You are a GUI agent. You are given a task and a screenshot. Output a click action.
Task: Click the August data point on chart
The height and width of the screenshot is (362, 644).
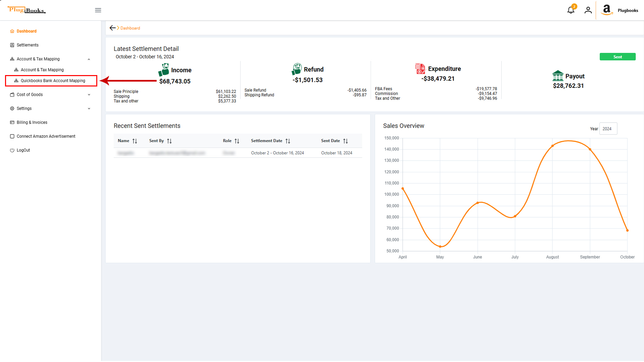(x=552, y=146)
